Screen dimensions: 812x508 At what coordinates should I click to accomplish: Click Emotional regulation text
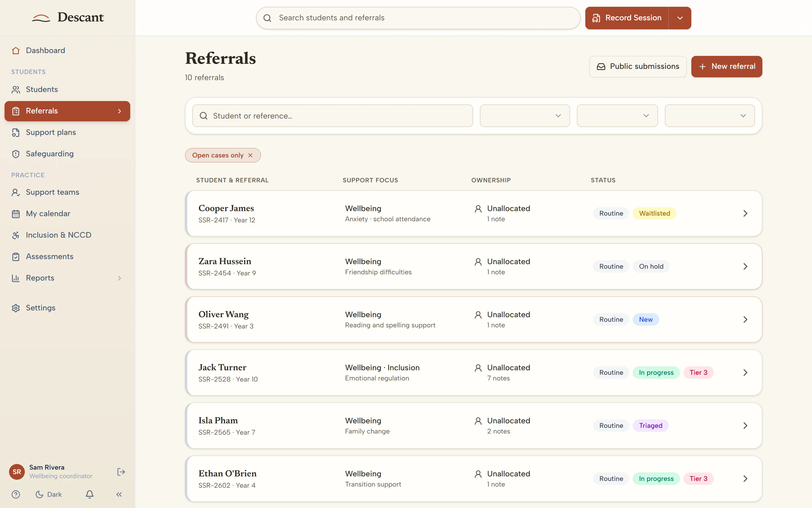377,378
